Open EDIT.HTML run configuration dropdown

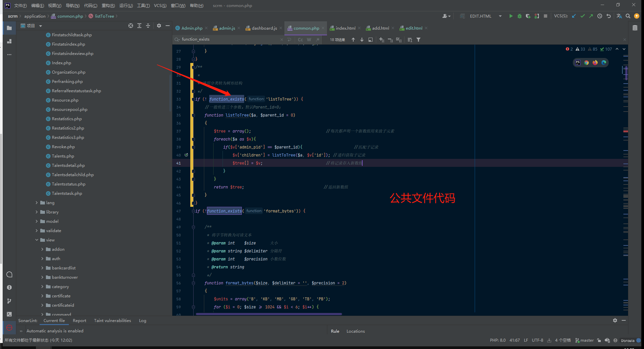point(500,16)
